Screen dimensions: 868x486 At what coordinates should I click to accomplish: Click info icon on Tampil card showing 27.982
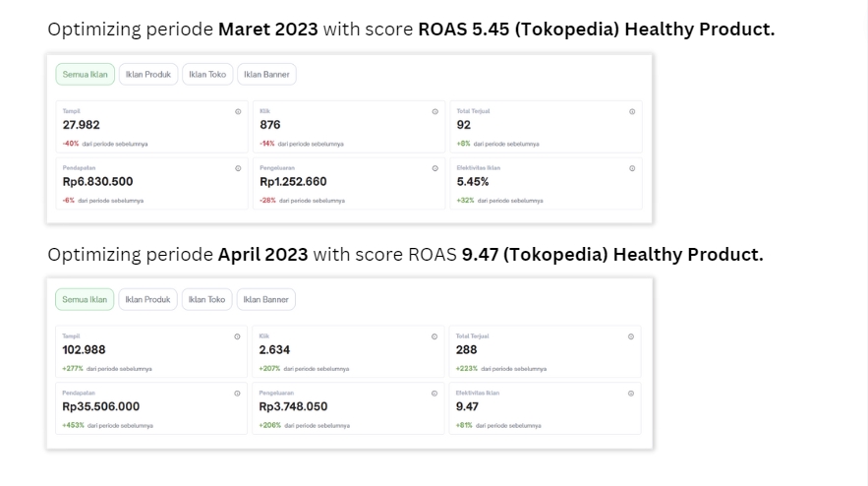(x=238, y=112)
